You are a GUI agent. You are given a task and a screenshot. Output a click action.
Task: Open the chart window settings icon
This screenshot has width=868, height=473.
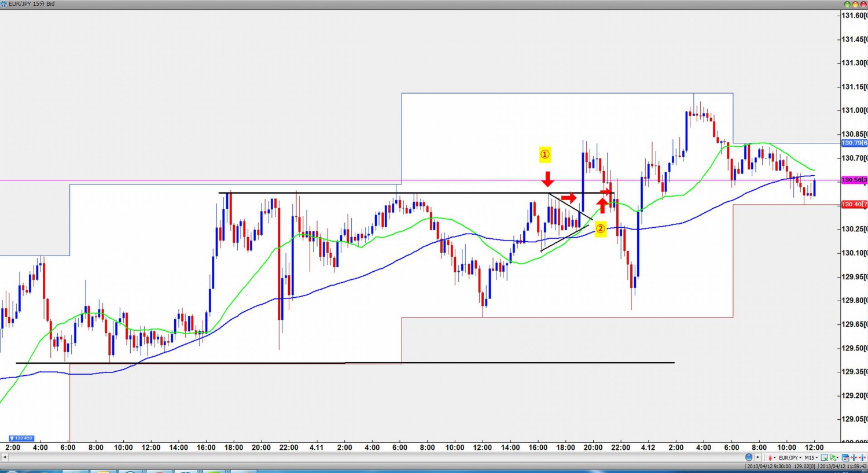(845, 457)
